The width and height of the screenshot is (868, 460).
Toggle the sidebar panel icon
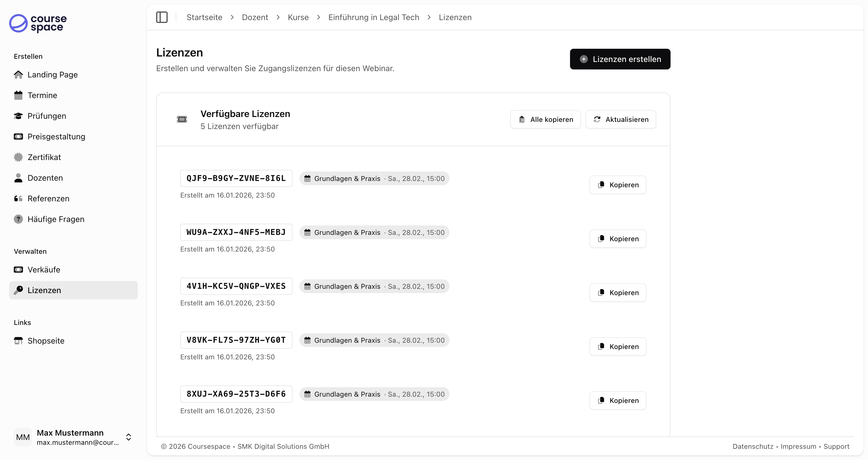[x=162, y=17]
